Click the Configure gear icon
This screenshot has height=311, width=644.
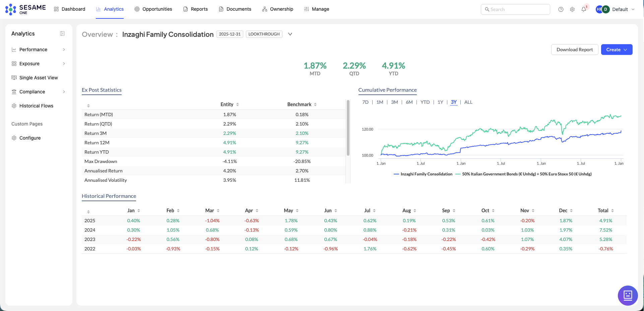[x=14, y=138]
